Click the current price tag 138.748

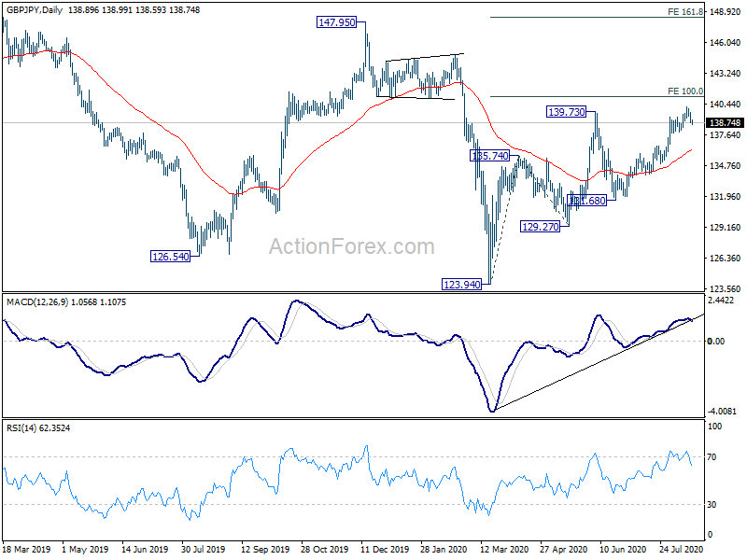point(725,123)
